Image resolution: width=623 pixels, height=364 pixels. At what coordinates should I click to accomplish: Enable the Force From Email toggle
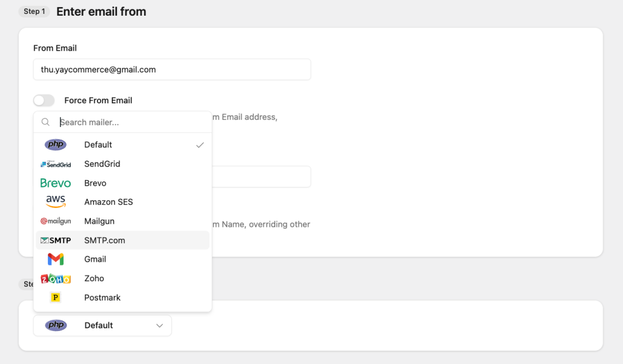[x=44, y=100]
